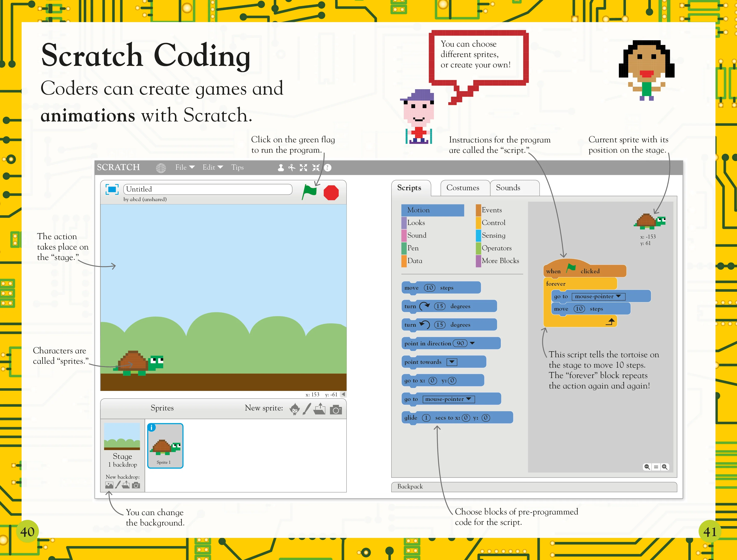Click the glide secs to x y block
This screenshot has height=560, width=737.
coord(457,418)
